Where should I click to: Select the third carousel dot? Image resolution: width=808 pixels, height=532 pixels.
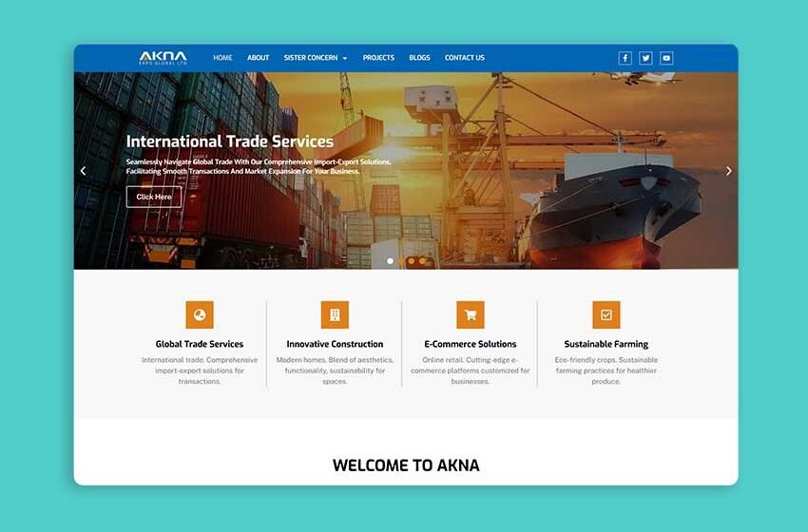click(412, 261)
